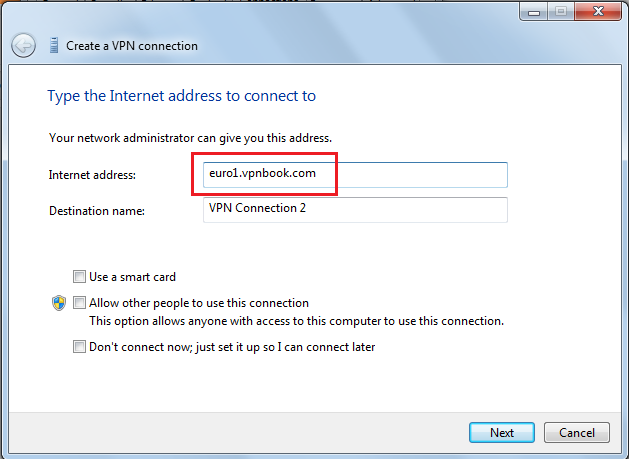The image size is (629, 459).
Task: Tick Allow other people to use this connection
Action: [79, 303]
